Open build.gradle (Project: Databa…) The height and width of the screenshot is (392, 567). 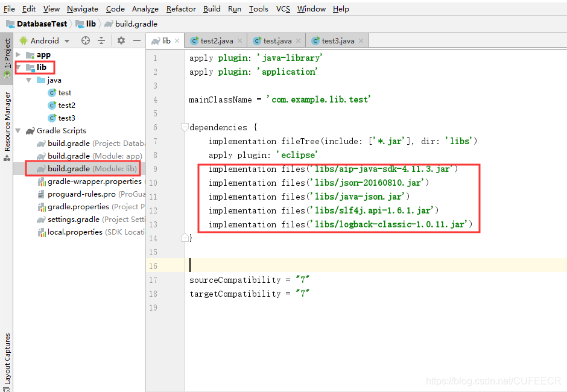coord(90,143)
